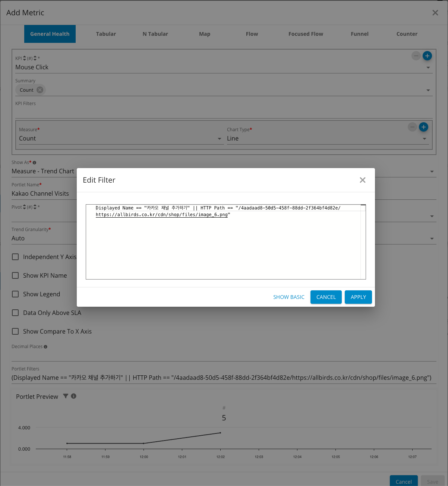This screenshot has height=486, width=448.
Task: Switch to the Funnel tab
Action: click(359, 34)
